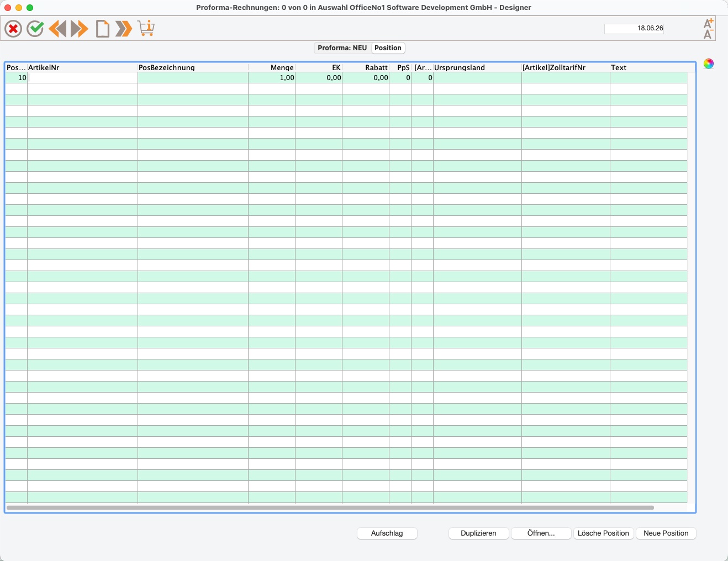Viewport: 728px width, 561px height.
Task: Click the horizontal scrollbar of the table
Action: click(330, 507)
